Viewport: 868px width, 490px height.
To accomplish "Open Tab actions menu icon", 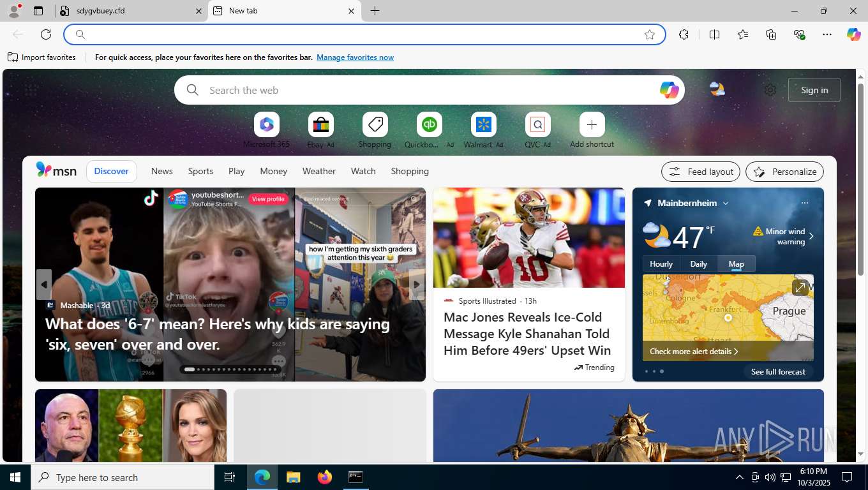I will click(38, 11).
